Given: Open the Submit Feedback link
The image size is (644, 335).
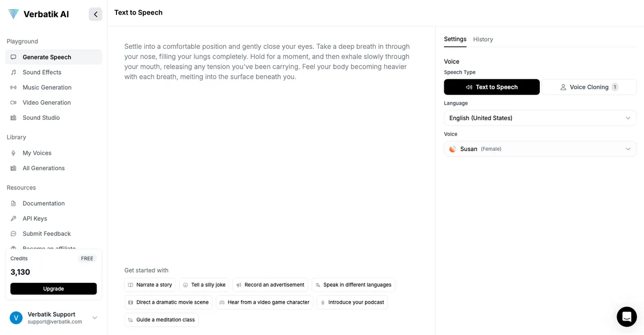Looking at the screenshot, I should 47,234.
